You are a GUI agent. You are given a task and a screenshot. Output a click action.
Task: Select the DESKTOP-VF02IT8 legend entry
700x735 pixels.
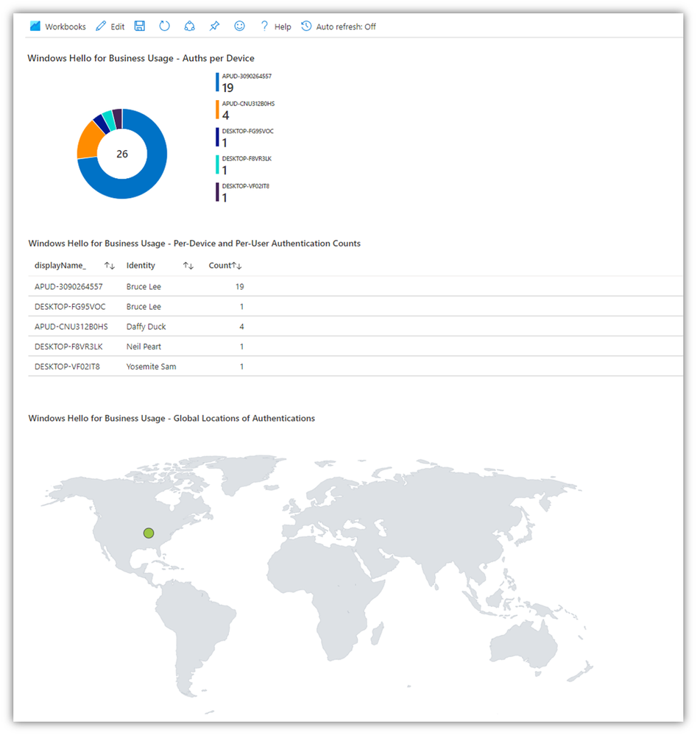point(243,192)
